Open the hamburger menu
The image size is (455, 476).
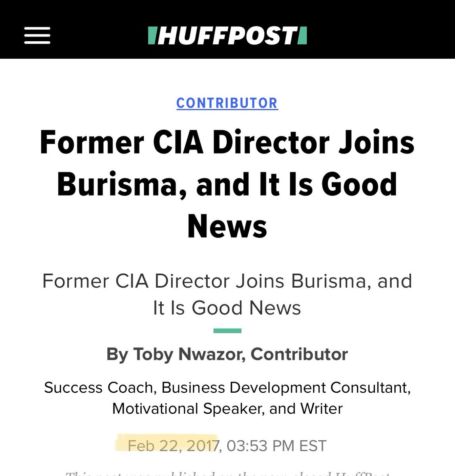tap(37, 35)
